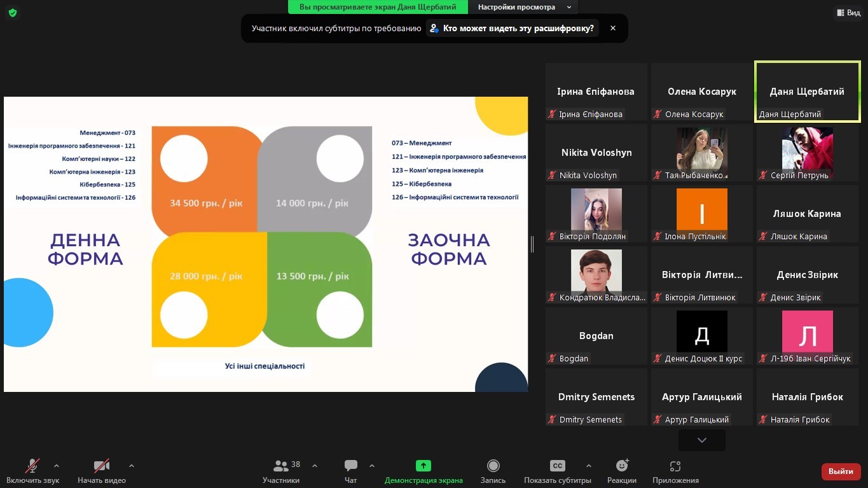Select Сергій Петрунь video thumbnail
Screen dimensions: 868x488
(808, 153)
